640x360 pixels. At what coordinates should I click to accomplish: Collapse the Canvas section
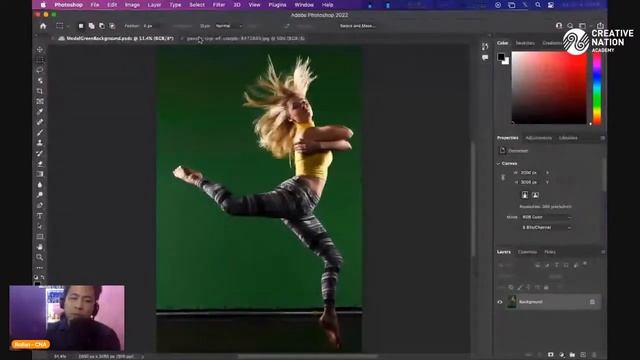498,163
